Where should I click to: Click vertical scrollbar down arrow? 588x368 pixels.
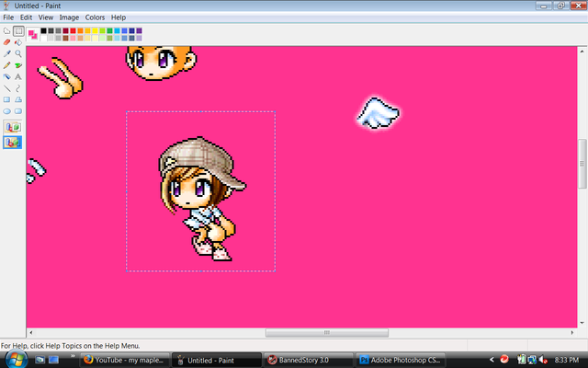[582, 323]
